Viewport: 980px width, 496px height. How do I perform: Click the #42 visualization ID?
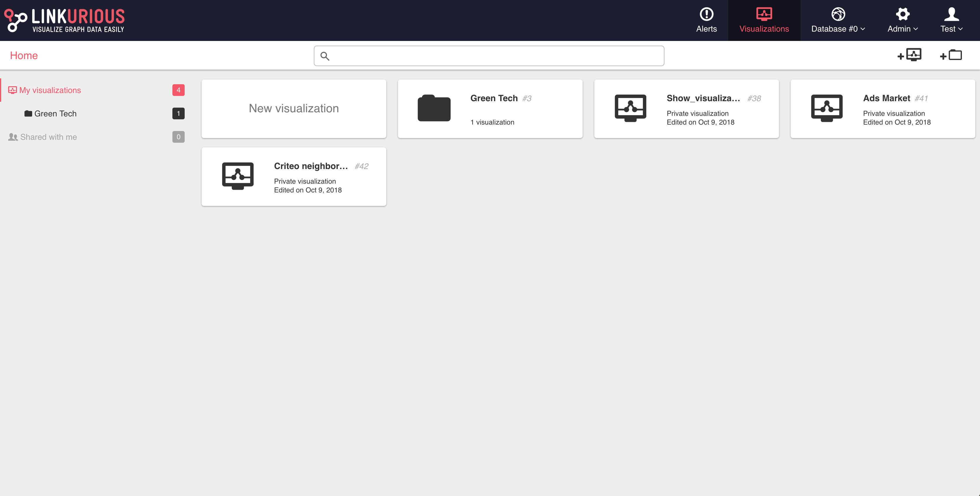pyautogui.click(x=361, y=166)
